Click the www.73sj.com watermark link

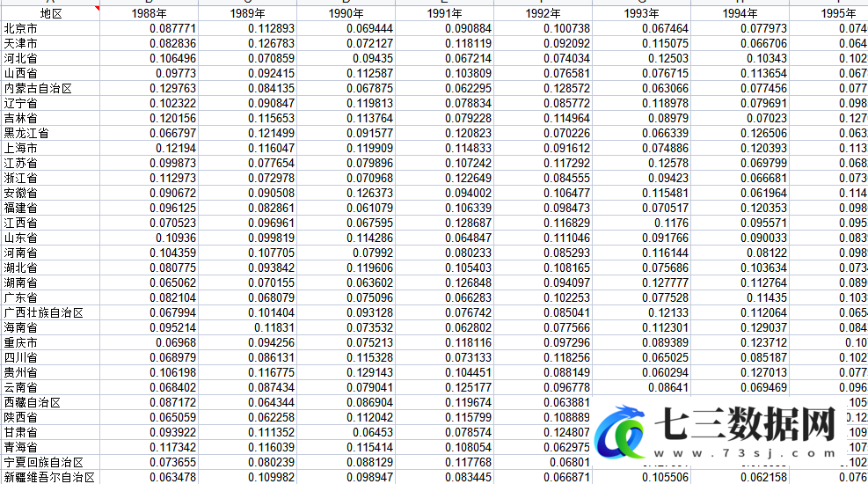[745, 453]
